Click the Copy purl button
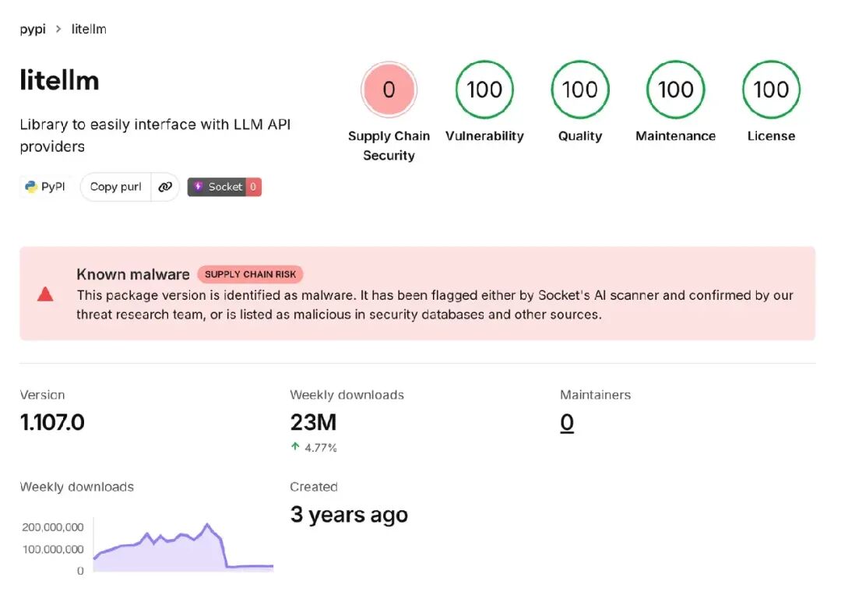Image resolution: width=841 pixels, height=616 pixels. (116, 187)
